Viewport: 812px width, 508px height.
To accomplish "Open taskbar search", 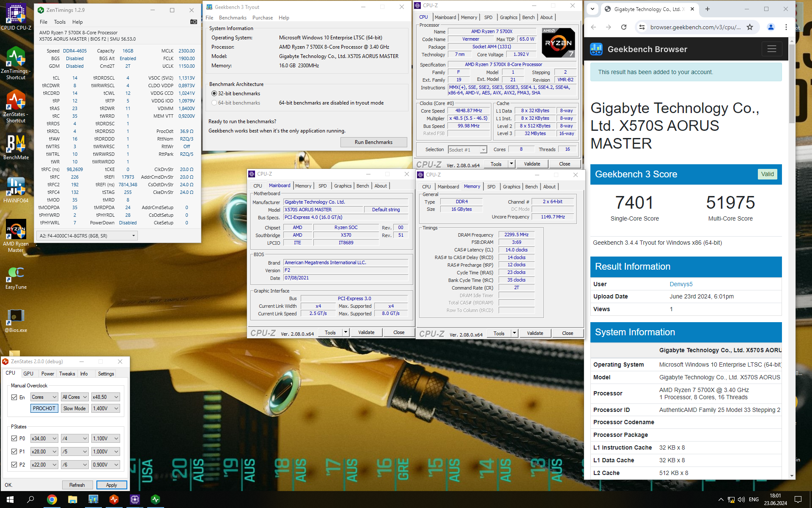I will (30, 500).
